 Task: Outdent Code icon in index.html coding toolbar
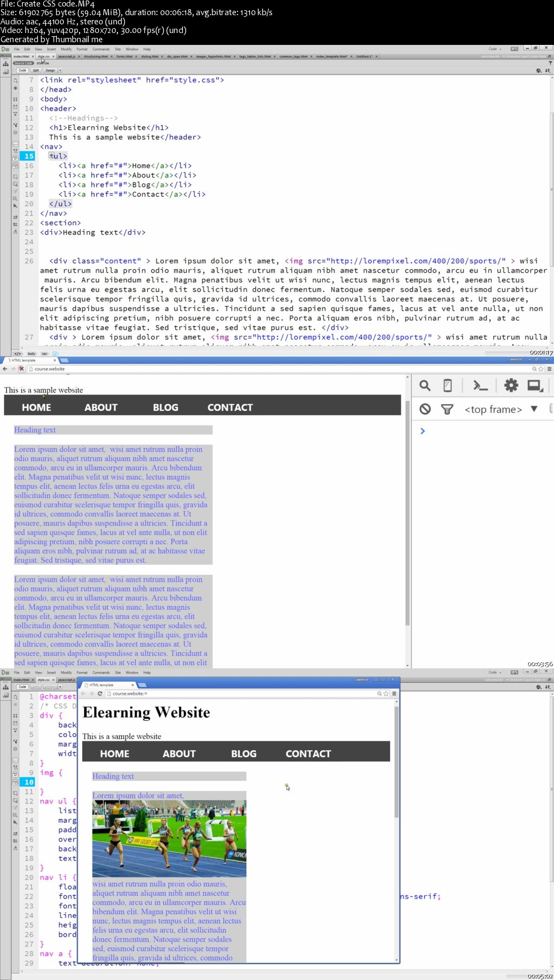point(15,223)
